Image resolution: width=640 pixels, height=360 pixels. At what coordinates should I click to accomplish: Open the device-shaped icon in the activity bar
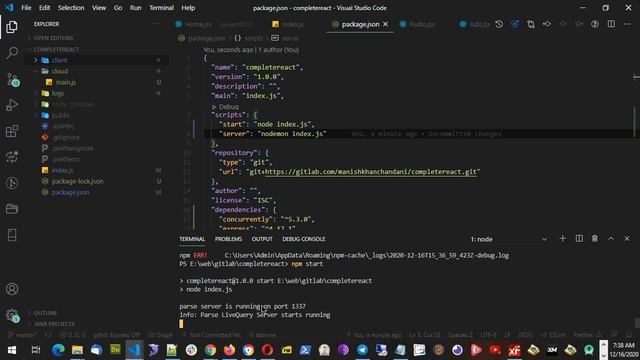pos(12,235)
